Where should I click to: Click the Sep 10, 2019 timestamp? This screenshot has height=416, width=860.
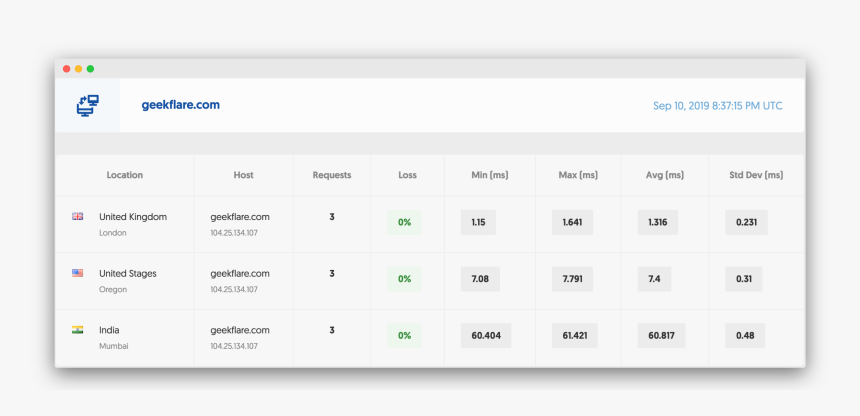[717, 106]
